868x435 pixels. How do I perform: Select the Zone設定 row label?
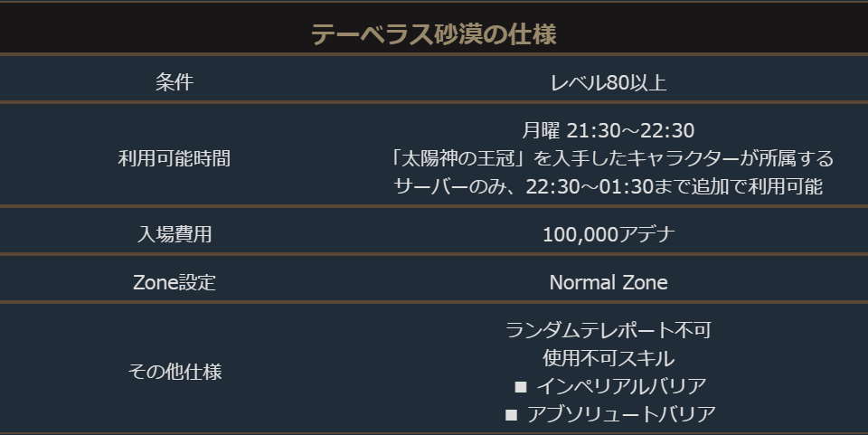(x=175, y=282)
